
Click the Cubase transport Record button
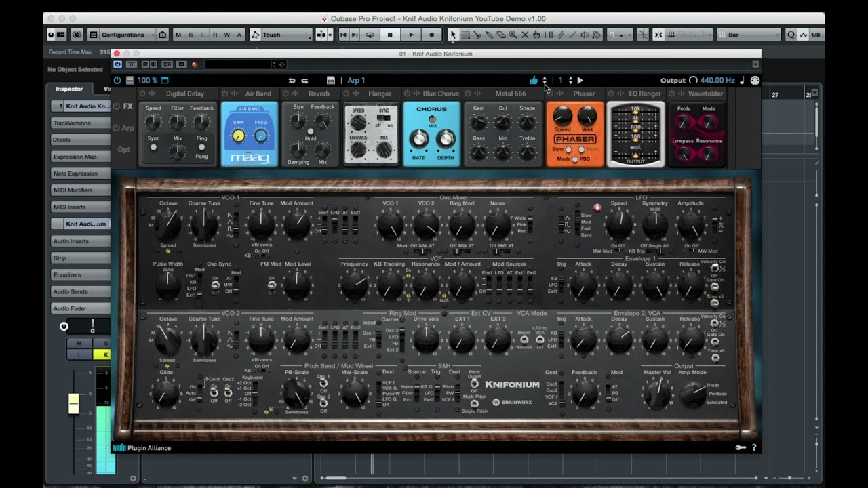pos(432,35)
